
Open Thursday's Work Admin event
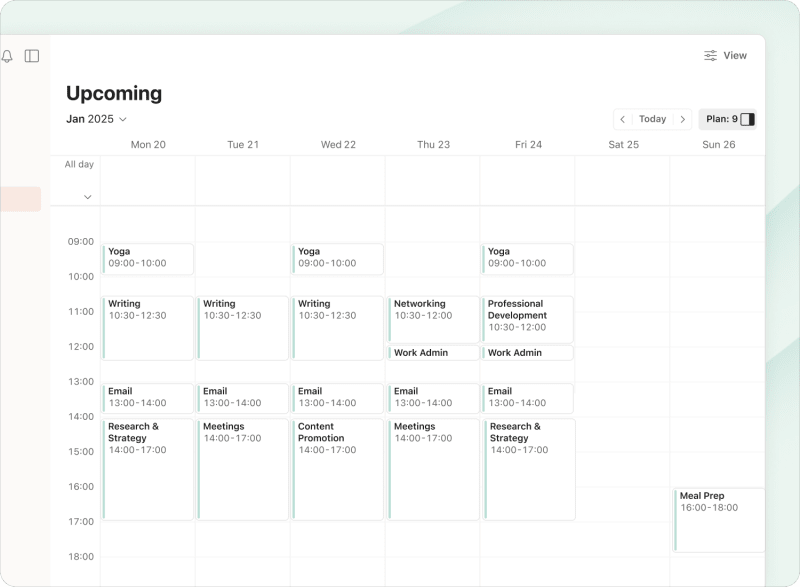[433, 353]
